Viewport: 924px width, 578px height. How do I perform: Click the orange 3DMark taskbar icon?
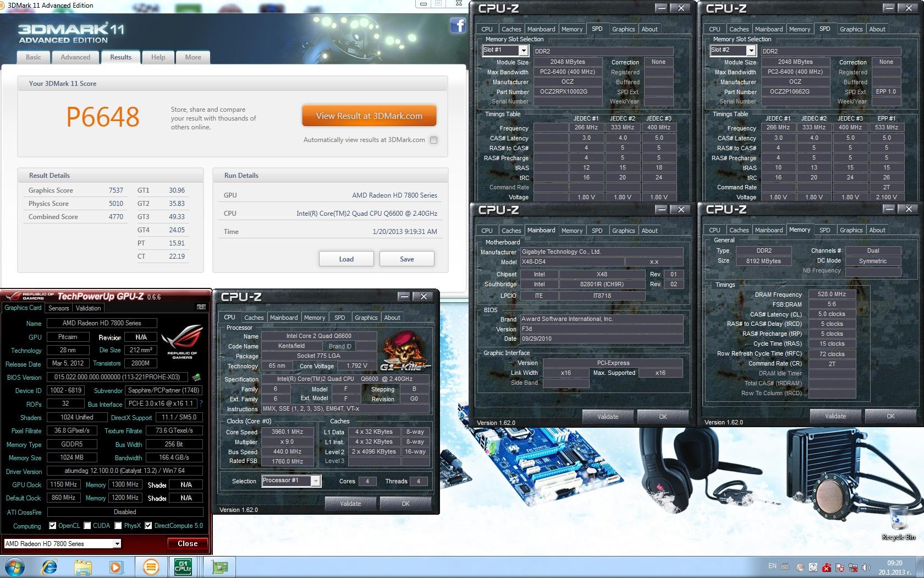click(x=150, y=567)
